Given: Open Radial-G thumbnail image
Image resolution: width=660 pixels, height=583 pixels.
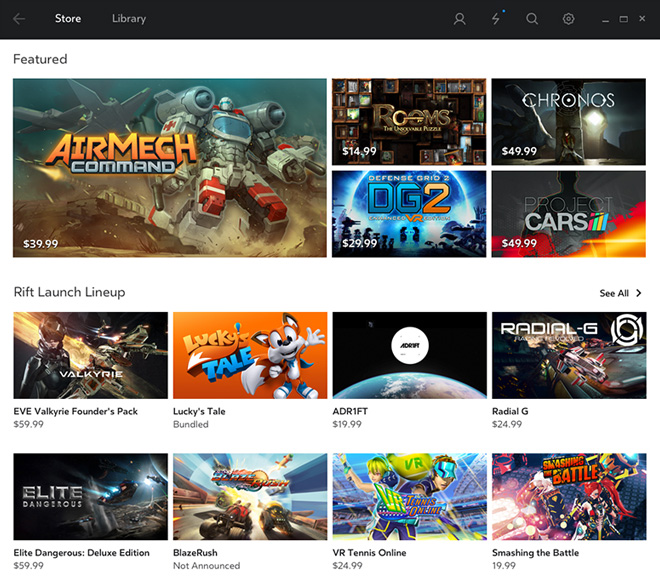Looking at the screenshot, I should (569, 355).
